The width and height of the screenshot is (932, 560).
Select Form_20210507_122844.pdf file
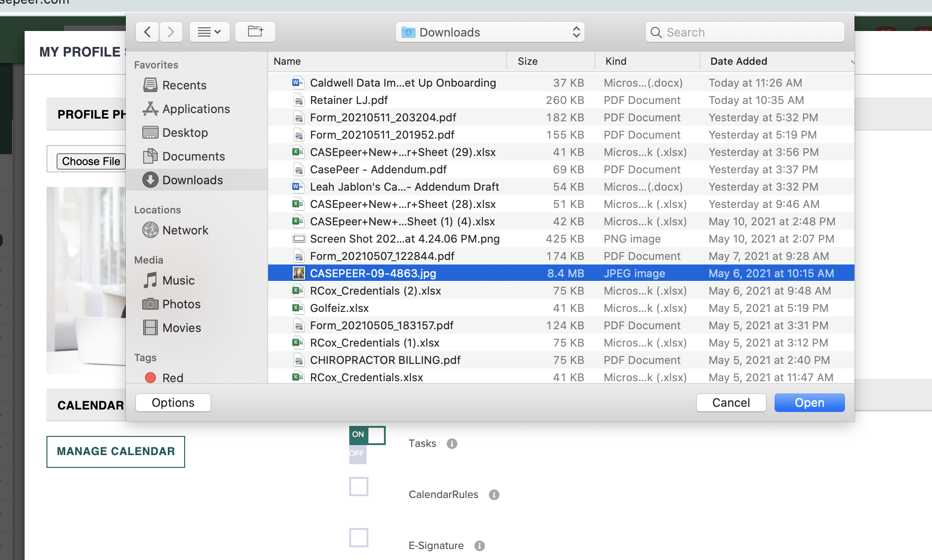[561, 256]
